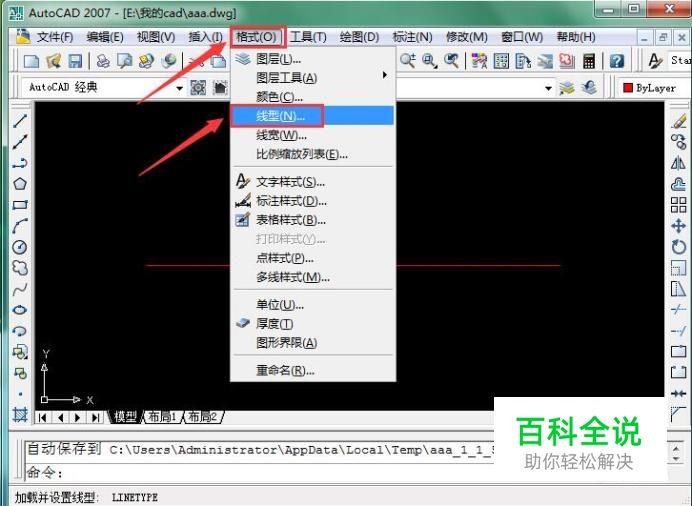Click the Plot preview icon
The width and height of the screenshot is (692, 506).
click(125, 61)
